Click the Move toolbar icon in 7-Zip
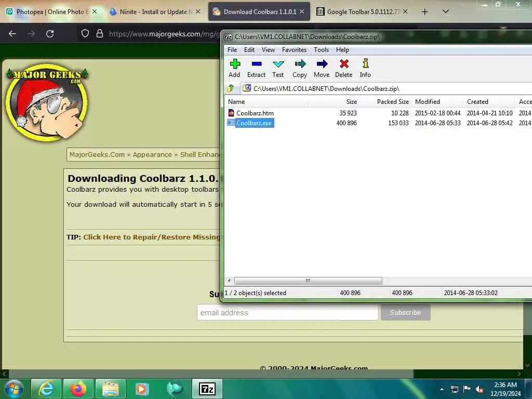Screen dimensions: 532x399 tap(321, 68)
